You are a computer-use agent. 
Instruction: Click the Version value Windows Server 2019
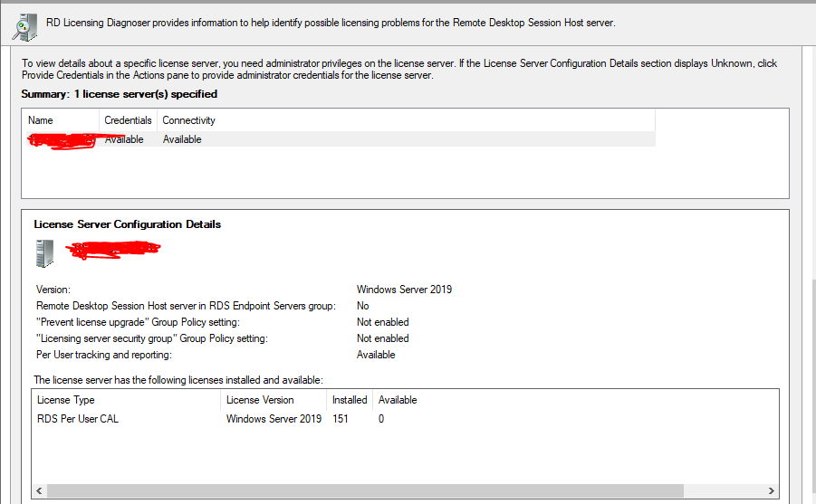click(x=404, y=290)
